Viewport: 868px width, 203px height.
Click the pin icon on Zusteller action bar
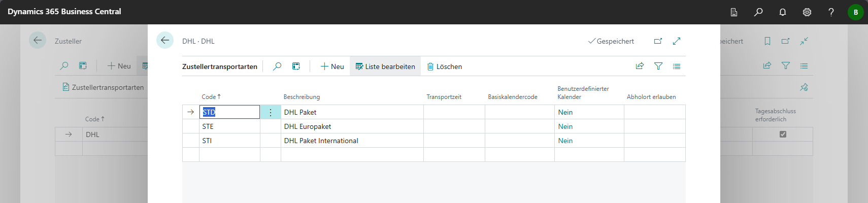click(804, 87)
